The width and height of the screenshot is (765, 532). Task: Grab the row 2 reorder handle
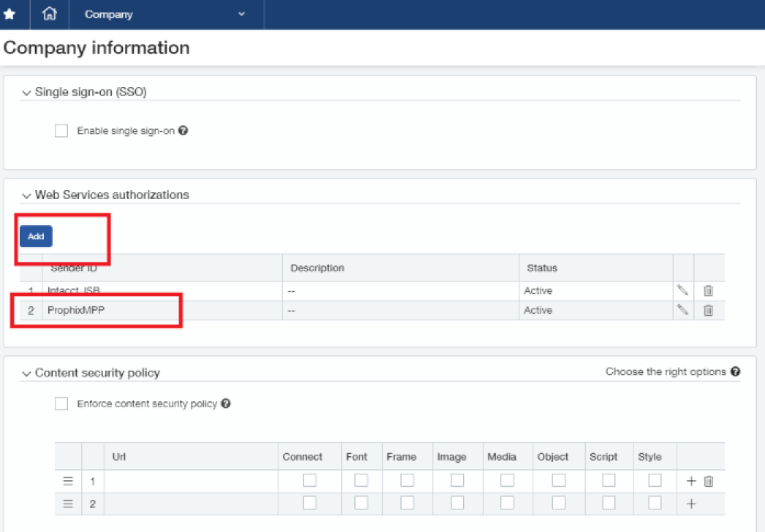(68, 503)
